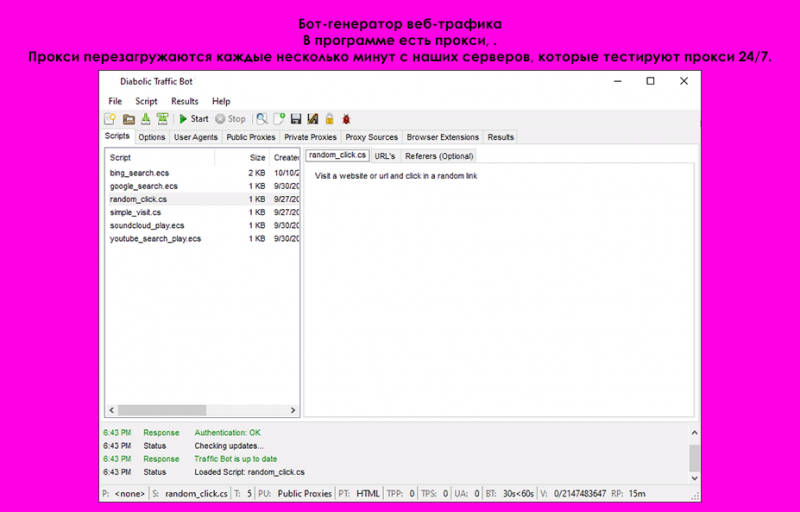Screen dimensions: 800x512
Task: Switch to the Options tab
Action: coord(152,137)
